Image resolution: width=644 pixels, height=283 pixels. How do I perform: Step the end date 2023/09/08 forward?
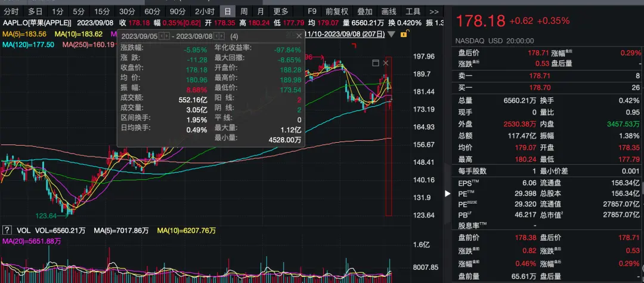[222, 36]
